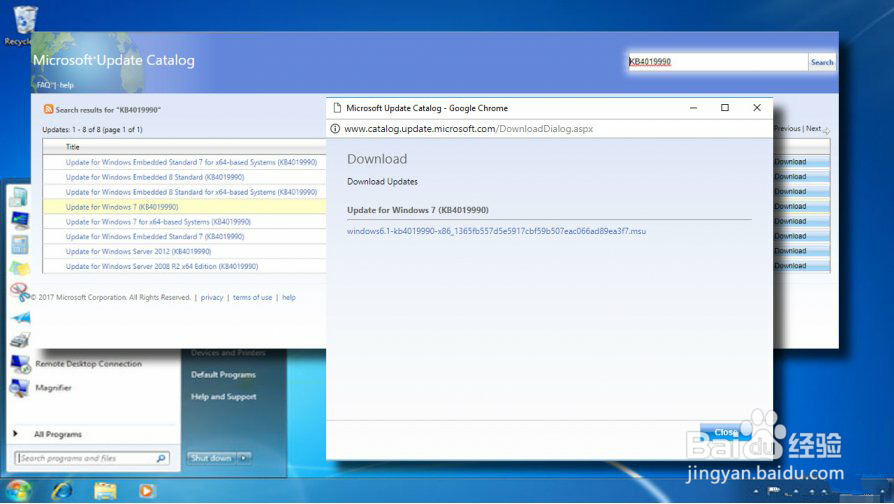Open Connect to a Projector icon in Start menu
The height and width of the screenshot is (504, 894).
click(19, 220)
